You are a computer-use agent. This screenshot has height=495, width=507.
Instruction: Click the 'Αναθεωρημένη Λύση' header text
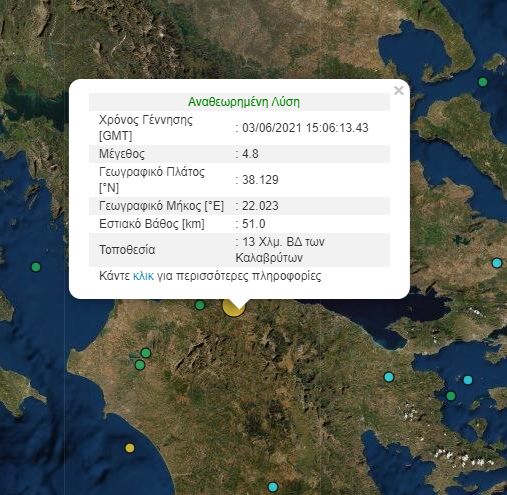click(x=244, y=102)
